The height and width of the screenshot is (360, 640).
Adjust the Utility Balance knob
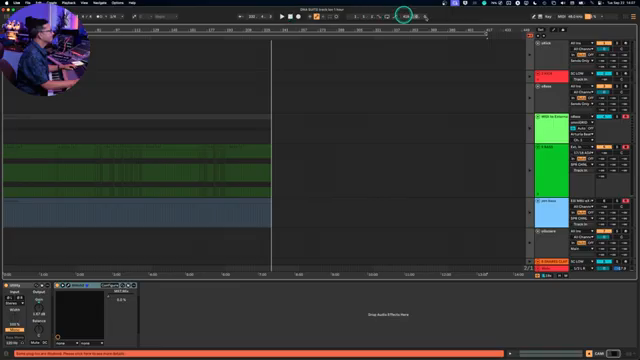(39, 329)
